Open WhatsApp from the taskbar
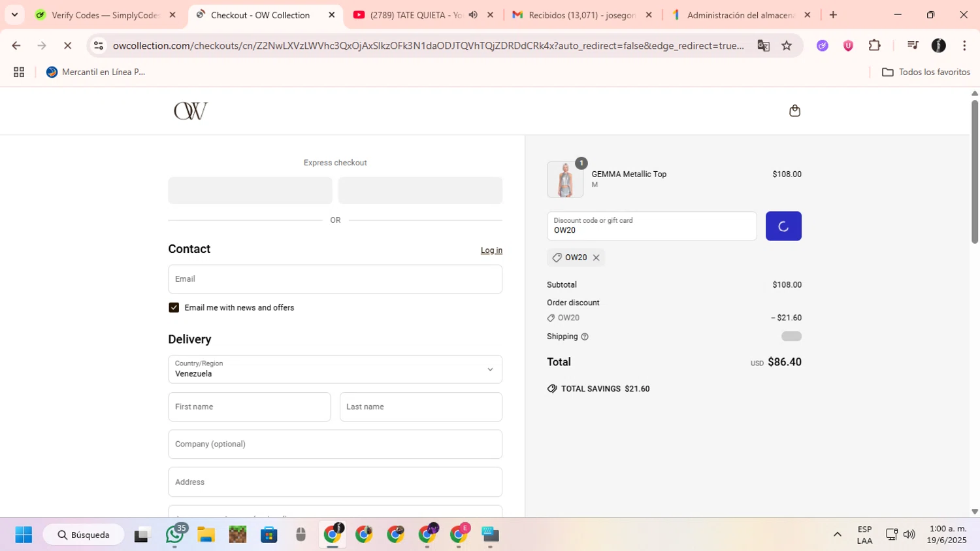Viewport: 980px width, 551px height. pyautogui.click(x=174, y=535)
